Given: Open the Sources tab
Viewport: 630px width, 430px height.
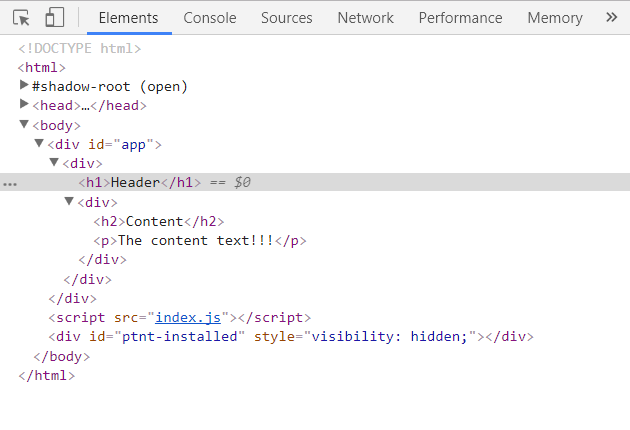Looking at the screenshot, I should point(286,18).
